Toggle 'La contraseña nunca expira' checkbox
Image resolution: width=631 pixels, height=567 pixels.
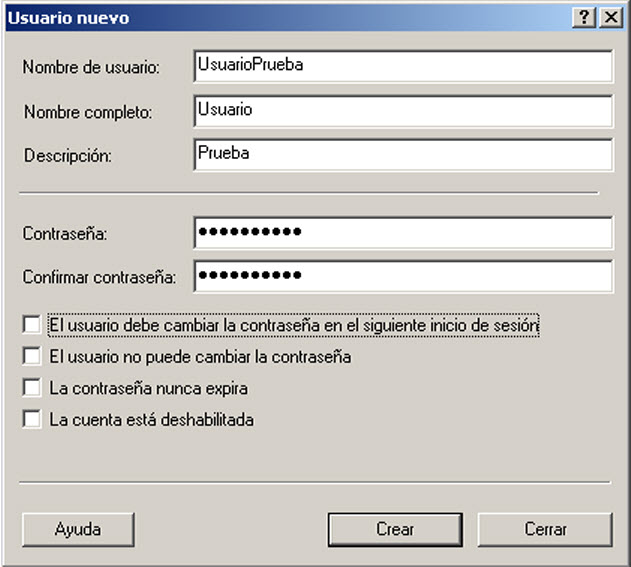coord(32,388)
